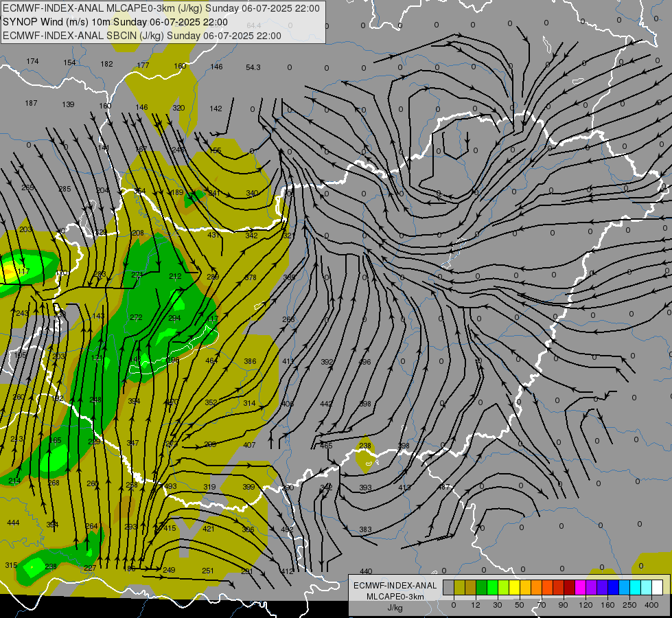This screenshot has height=618, width=672.
Task: Click the legend tick label '12'
Action: click(x=476, y=605)
